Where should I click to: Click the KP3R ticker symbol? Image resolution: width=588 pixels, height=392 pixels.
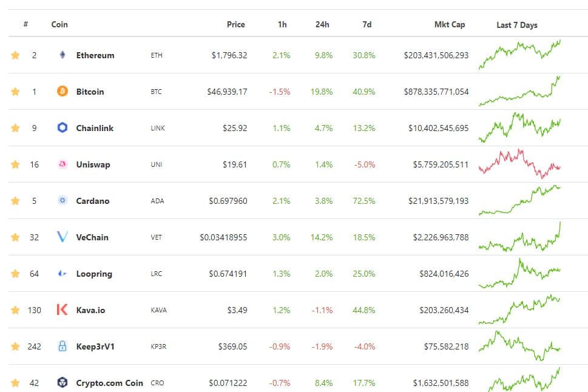[158, 346]
